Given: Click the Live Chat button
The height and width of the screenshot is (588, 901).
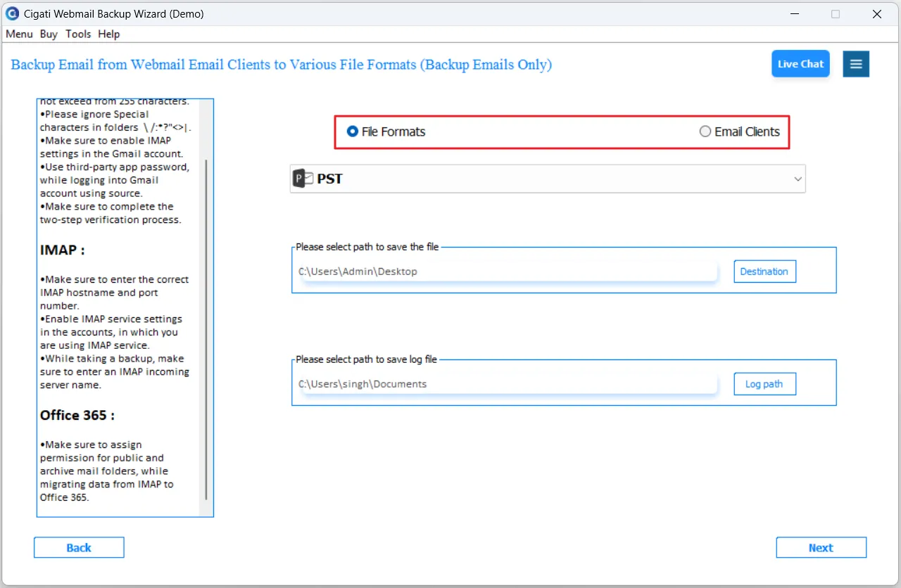Looking at the screenshot, I should click(x=800, y=64).
